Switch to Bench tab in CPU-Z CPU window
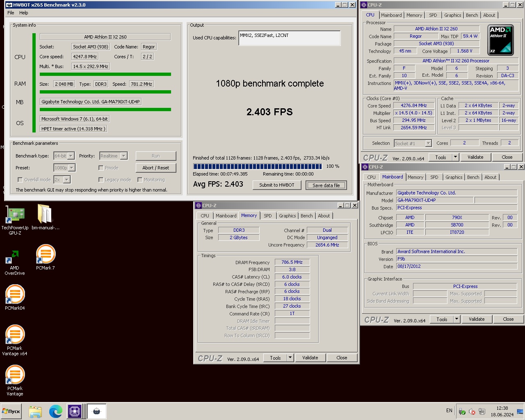Image resolution: width=525 pixels, height=420 pixels. 472,15
